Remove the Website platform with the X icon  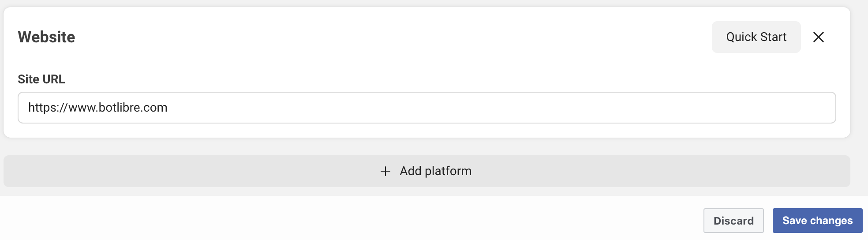tap(819, 37)
